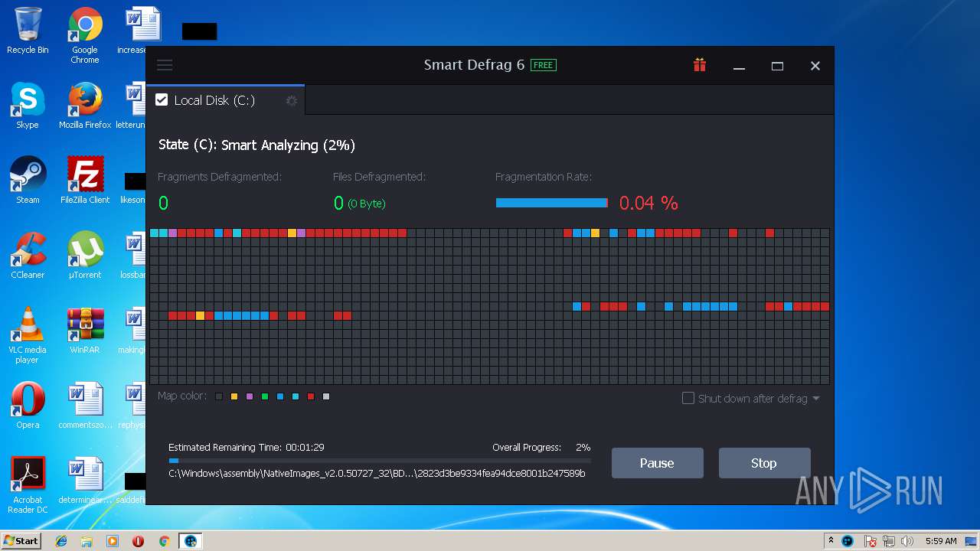Click the 0.04 % fragmentation value
This screenshot has height=551, width=980.
(x=648, y=203)
